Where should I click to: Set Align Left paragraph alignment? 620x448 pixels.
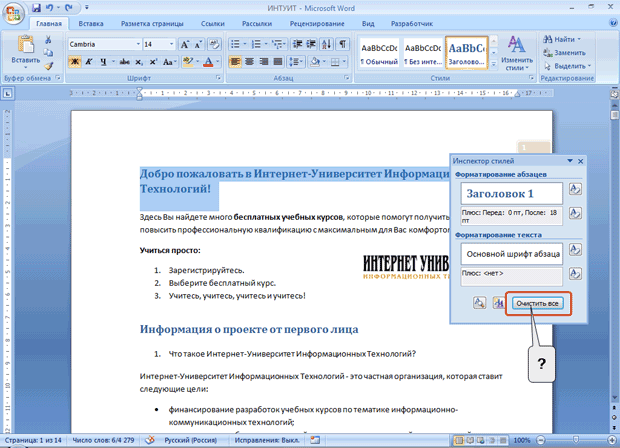(x=235, y=62)
